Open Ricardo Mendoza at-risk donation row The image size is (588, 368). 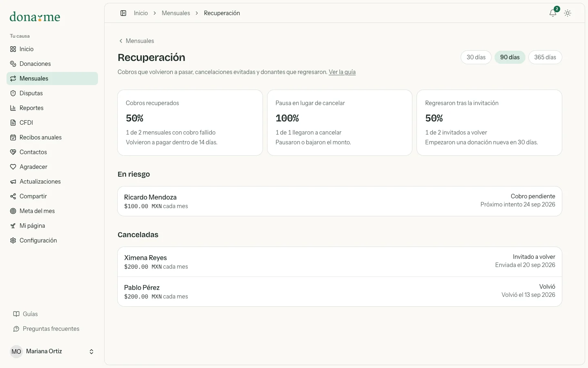point(340,201)
